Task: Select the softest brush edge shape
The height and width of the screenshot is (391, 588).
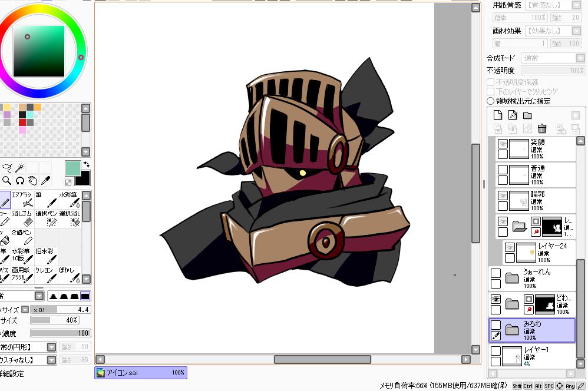Action: (x=53, y=296)
